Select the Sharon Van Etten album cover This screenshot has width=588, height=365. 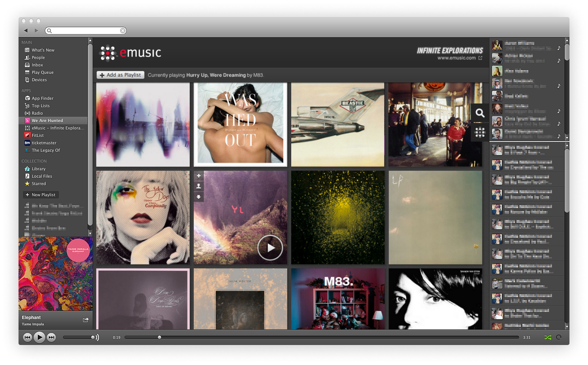[x=435, y=299]
